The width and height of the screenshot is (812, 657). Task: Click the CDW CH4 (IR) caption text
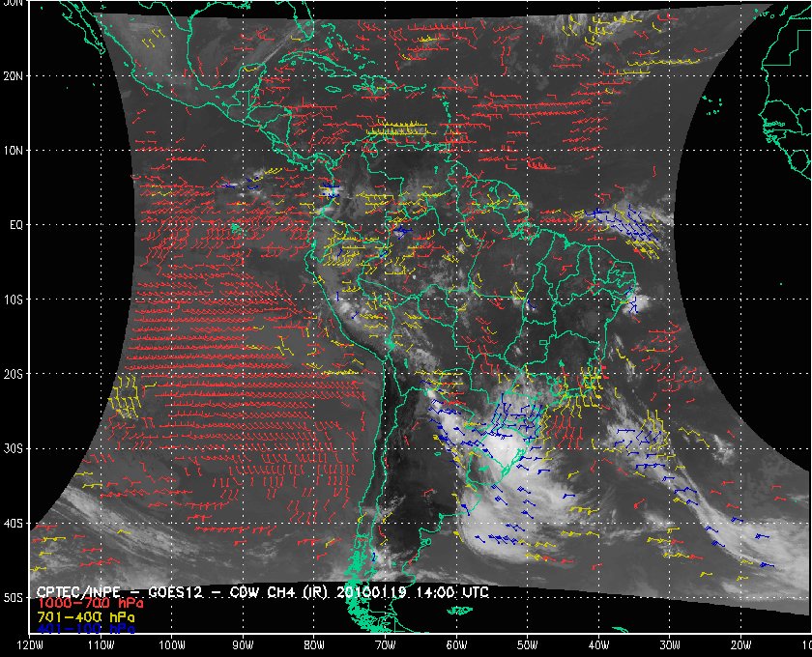[x=278, y=592]
